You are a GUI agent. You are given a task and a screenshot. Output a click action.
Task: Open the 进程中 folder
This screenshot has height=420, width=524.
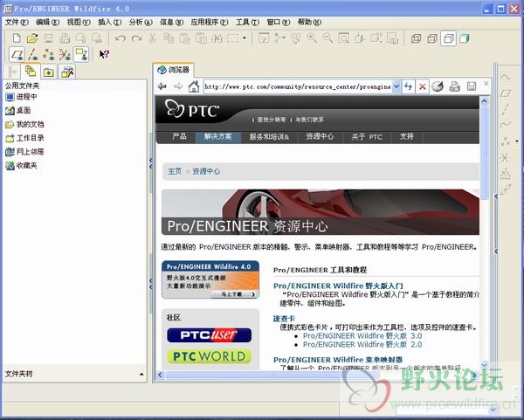point(21,97)
